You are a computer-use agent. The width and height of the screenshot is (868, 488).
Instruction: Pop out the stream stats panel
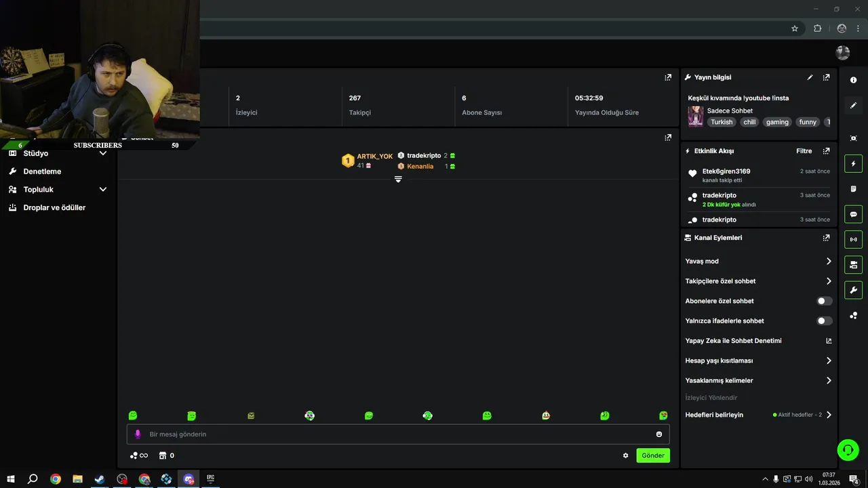coord(668,77)
